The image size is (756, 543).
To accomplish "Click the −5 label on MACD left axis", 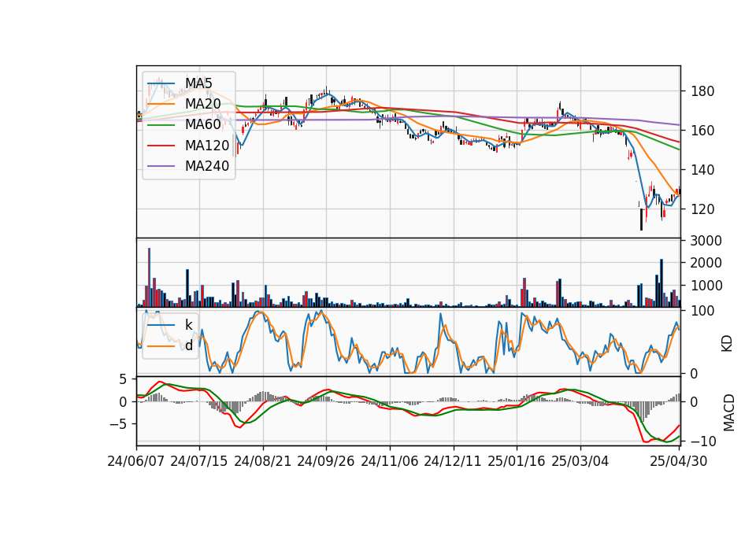I will [118, 424].
